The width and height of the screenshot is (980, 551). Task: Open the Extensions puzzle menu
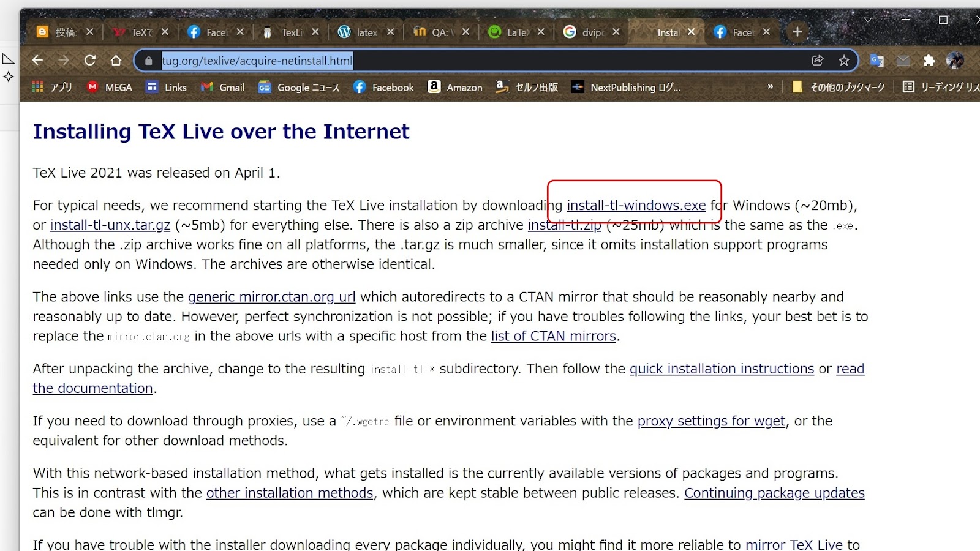coord(929,60)
